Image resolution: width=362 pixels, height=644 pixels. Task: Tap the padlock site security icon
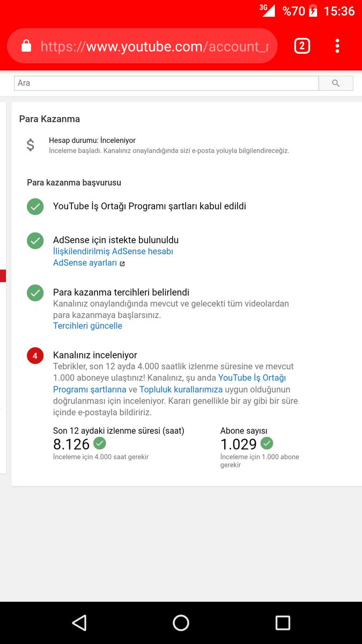pos(26,46)
